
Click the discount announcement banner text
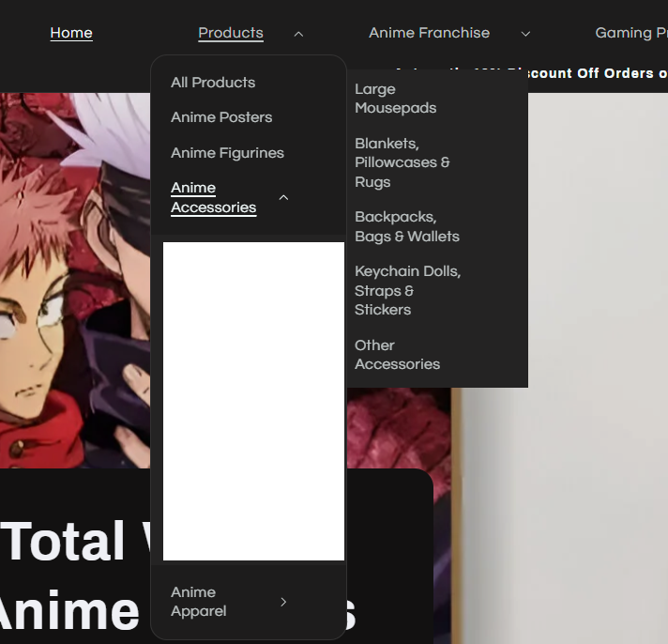598,73
